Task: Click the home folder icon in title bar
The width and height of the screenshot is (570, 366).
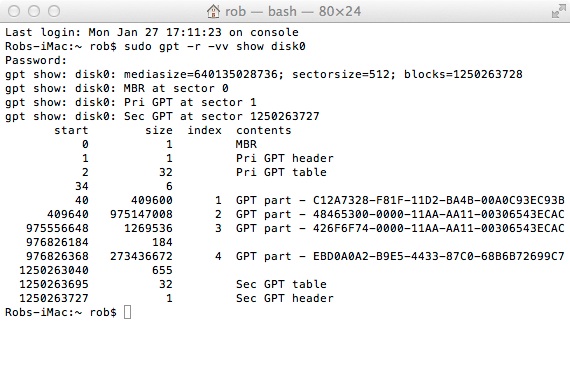Action: (213, 11)
